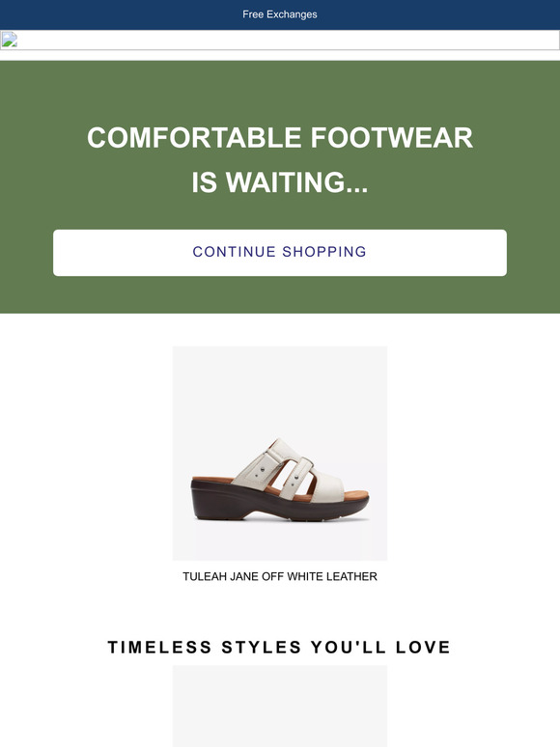
Task: Click the IS WAITING... headline text
Action: click(x=280, y=182)
